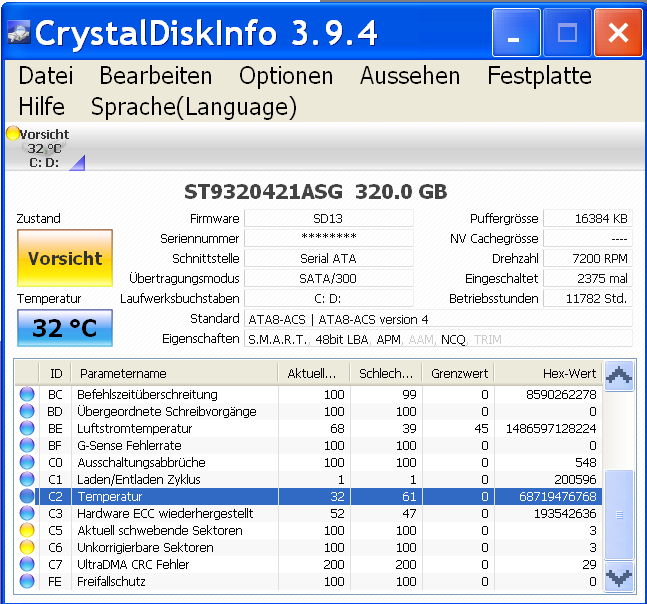Open the Datei menu

tap(46, 76)
